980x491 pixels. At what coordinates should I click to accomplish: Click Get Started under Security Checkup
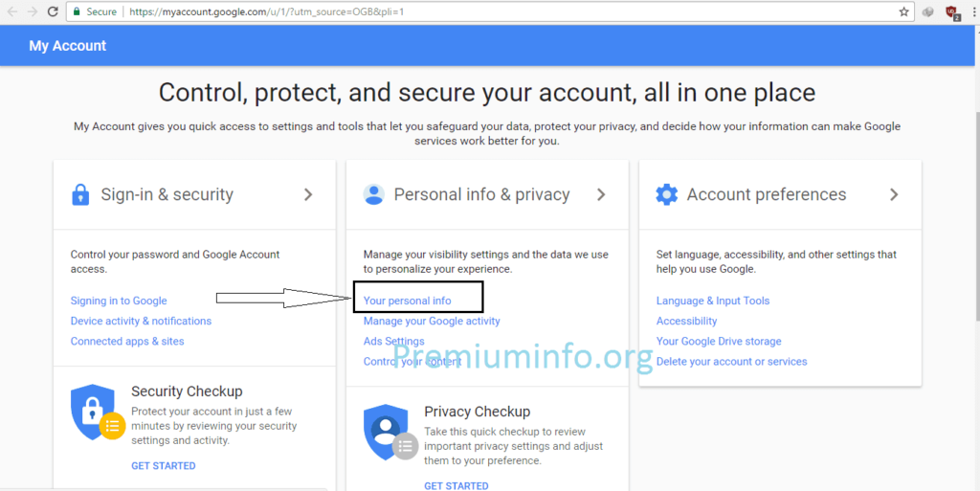pos(163,466)
